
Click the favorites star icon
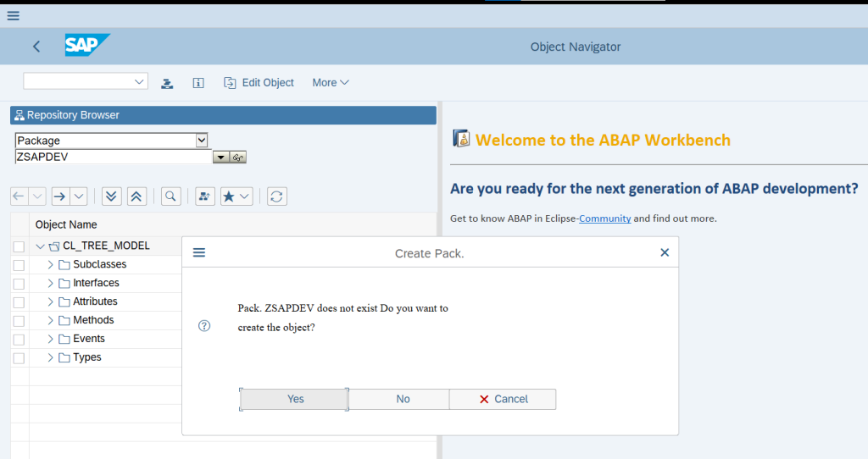click(229, 196)
